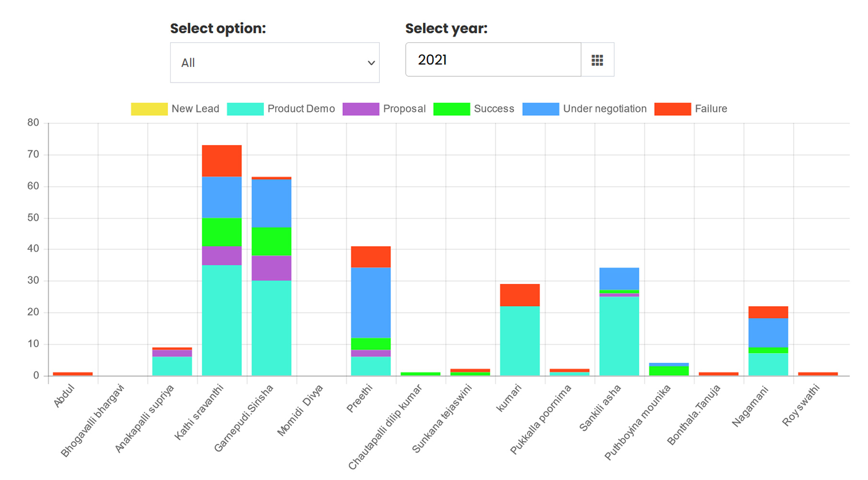This screenshot has width=868, height=480.
Task: Toggle the Failure red legend swatch
Action: tap(672, 109)
